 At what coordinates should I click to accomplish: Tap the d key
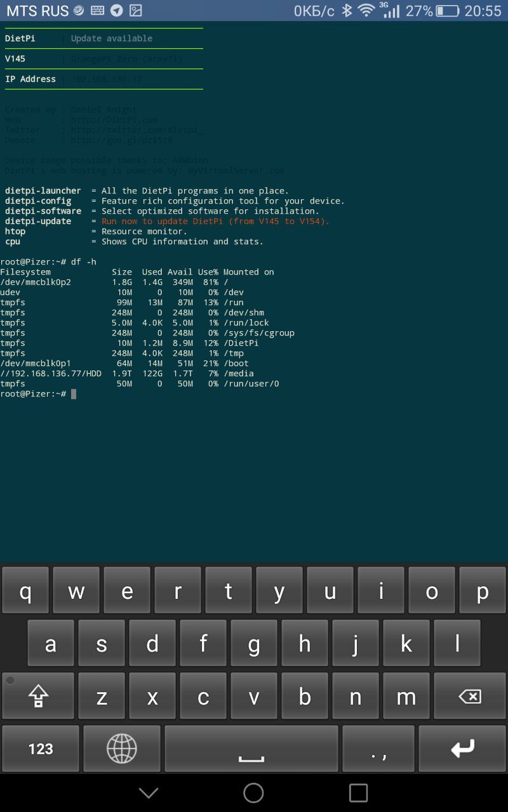coord(152,643)
